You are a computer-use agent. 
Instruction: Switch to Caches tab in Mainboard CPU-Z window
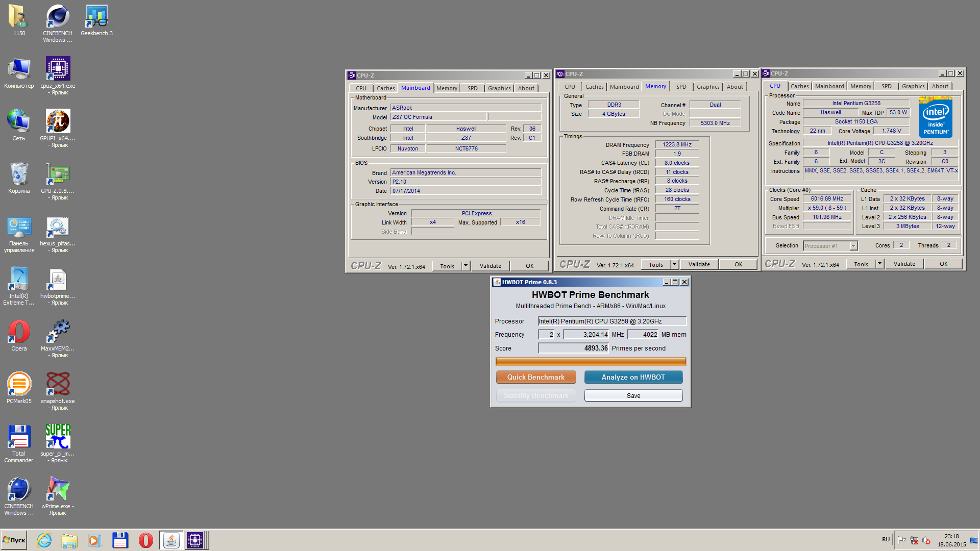[x=385, y=88]
